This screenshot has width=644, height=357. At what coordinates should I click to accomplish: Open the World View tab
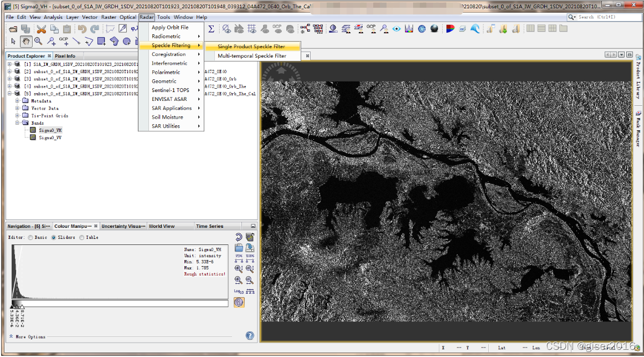coord(161,226)
